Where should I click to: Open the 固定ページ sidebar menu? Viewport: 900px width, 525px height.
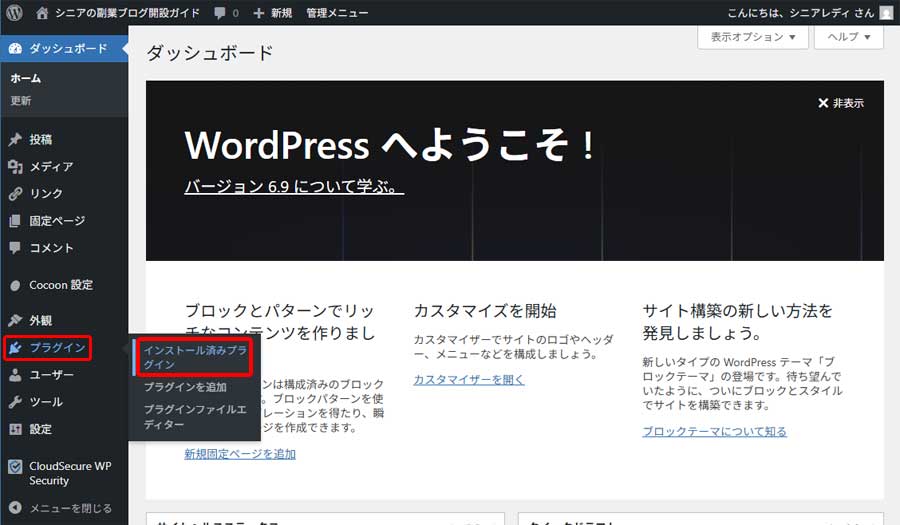(x=57, y=221)
